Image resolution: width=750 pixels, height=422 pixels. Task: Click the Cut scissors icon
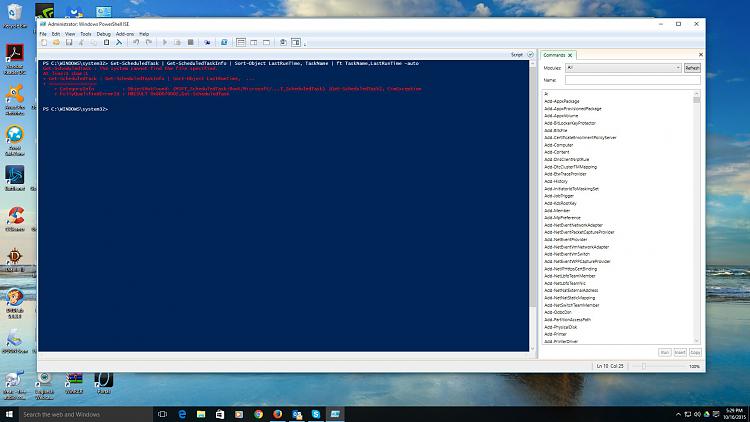[x=81, y=43]
